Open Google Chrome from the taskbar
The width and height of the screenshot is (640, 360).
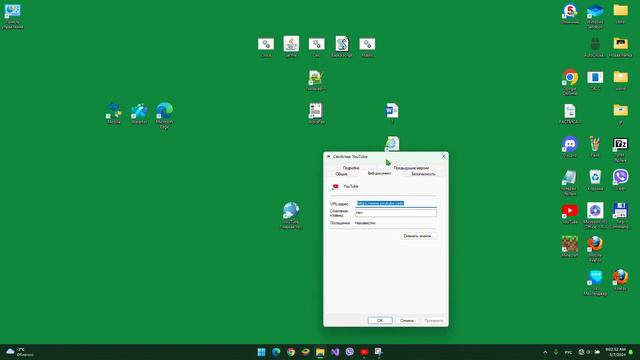click(x=291, y=352)
